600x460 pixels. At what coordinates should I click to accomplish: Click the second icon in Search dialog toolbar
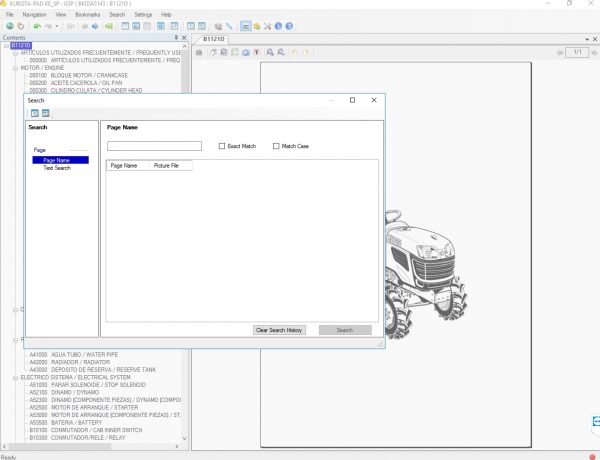coord(45,113)
